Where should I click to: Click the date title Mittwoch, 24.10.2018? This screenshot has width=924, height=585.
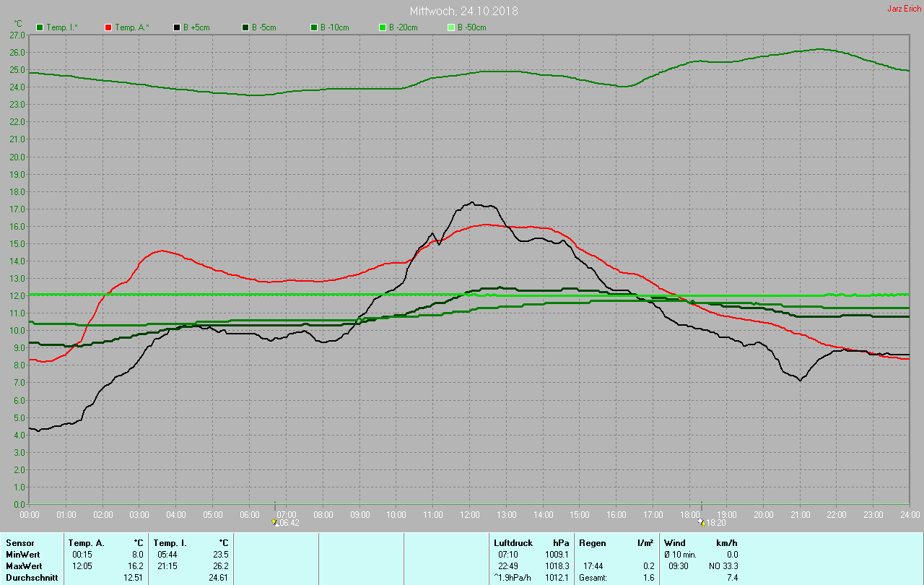coord(463,11)
